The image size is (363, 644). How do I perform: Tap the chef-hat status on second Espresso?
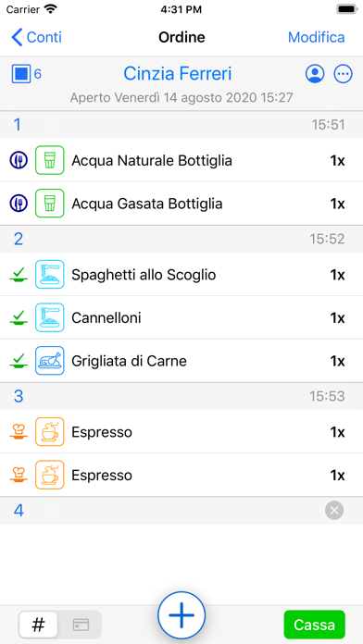19,475
